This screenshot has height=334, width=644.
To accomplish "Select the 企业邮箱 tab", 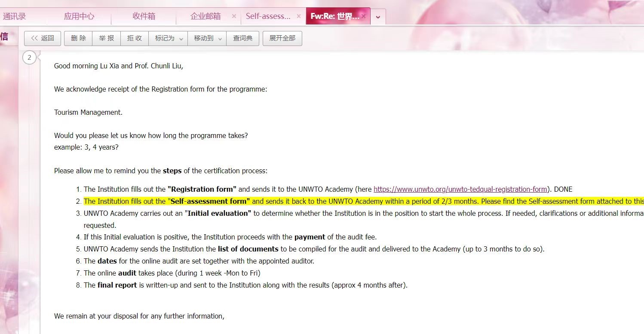I will (x=205, y=16).
